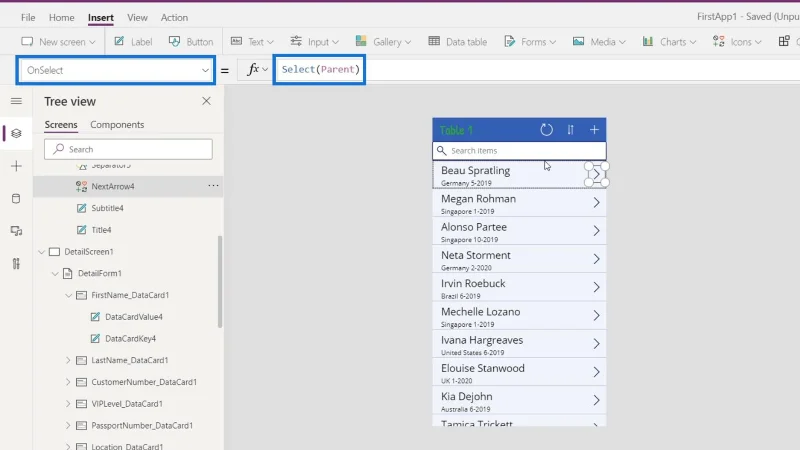Collapse FirstName_DataCard1 node

(68, 295)
